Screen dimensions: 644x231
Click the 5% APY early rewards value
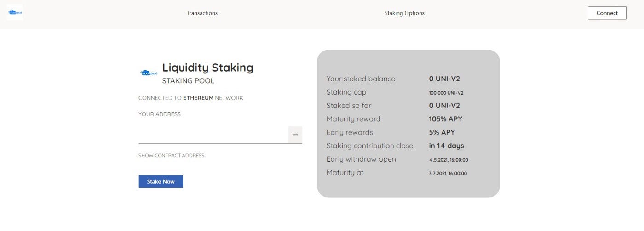point(442,132)
